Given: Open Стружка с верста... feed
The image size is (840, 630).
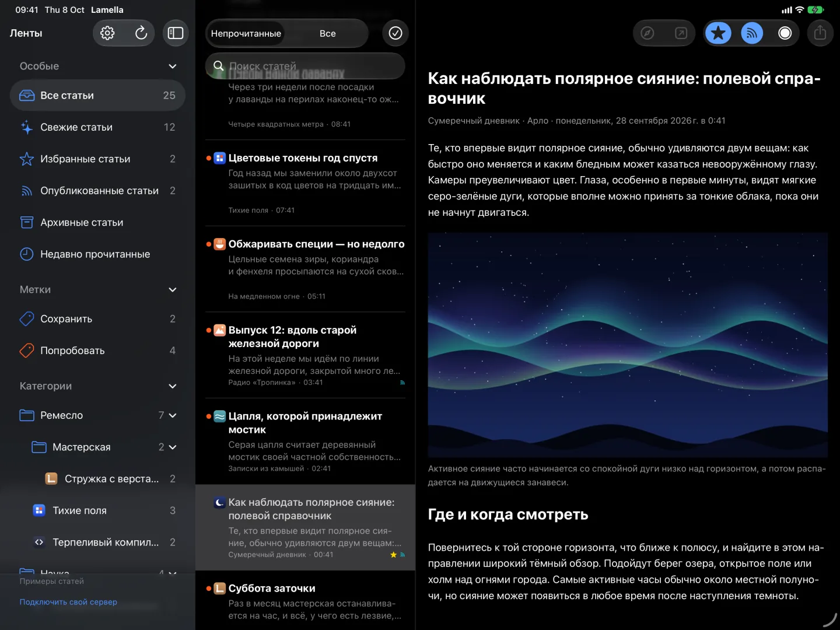Looking at the screenshot, I should coord(97,479).
